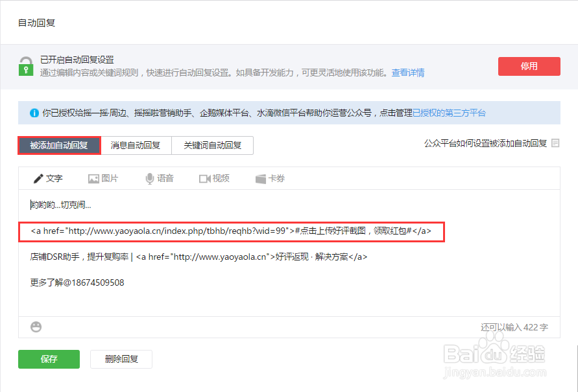Viewport: 578px width, 392px height.
Task: Open the 查看详情 link
Action: 407,73
